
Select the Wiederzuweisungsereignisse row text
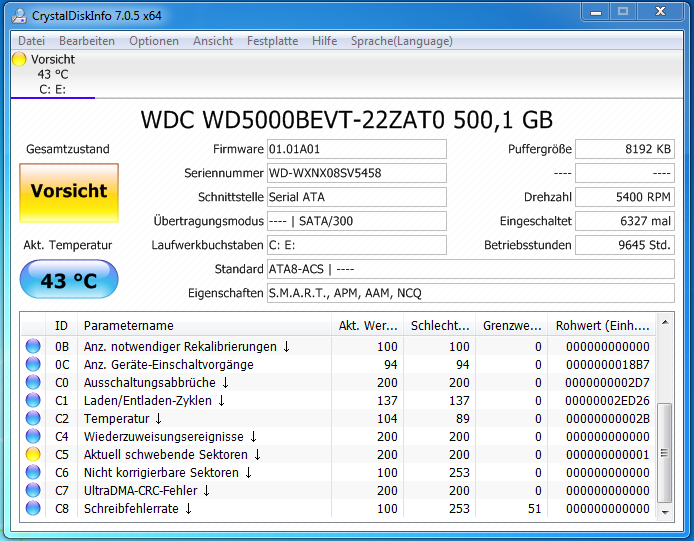tap(170, 436)
